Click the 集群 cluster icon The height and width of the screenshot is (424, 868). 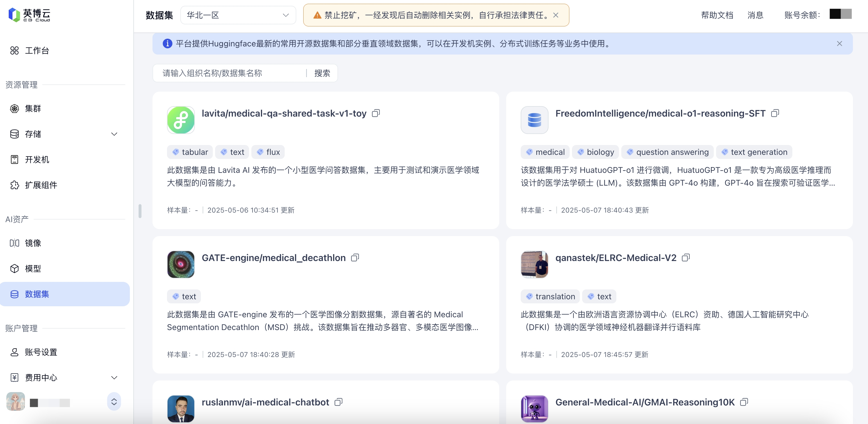(x=14, y=108)
